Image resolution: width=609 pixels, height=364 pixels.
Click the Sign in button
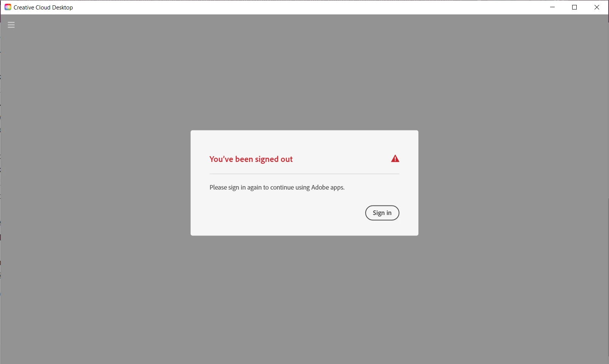tap(382, 213)
